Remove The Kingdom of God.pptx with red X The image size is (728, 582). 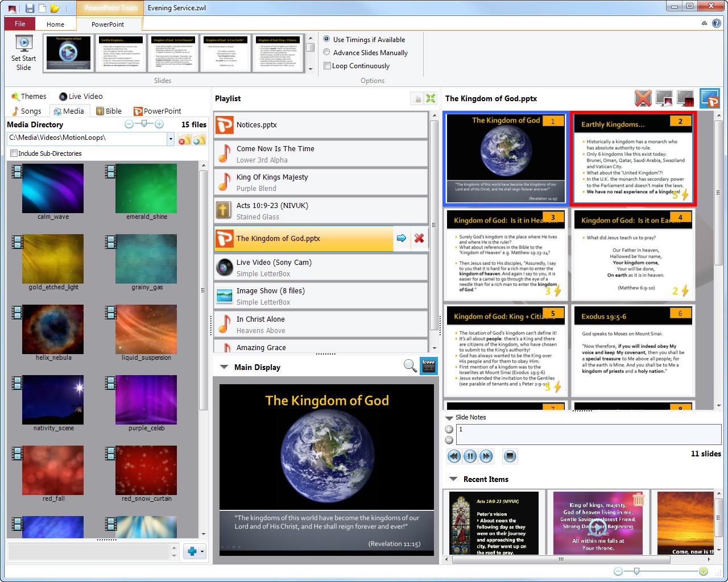(419, 238)
